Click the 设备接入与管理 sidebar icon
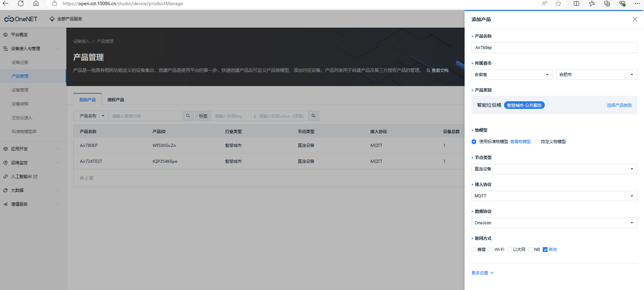 (6, 48)
